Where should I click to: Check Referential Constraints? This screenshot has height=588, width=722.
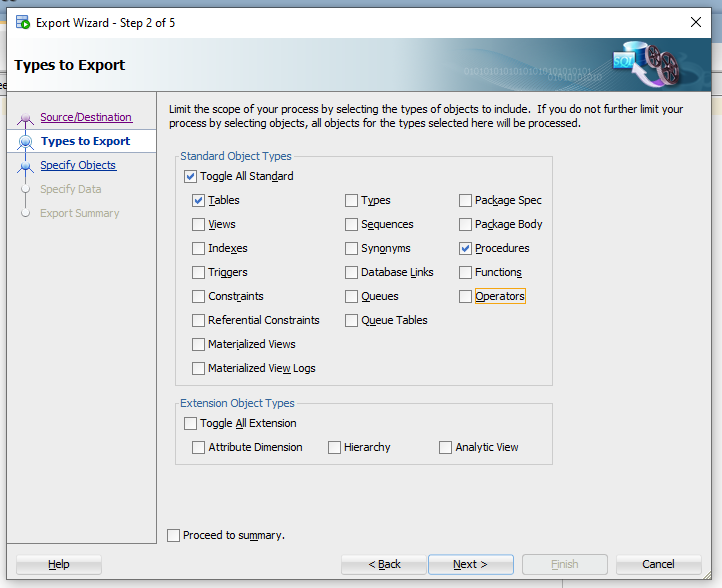coord(198,320)
